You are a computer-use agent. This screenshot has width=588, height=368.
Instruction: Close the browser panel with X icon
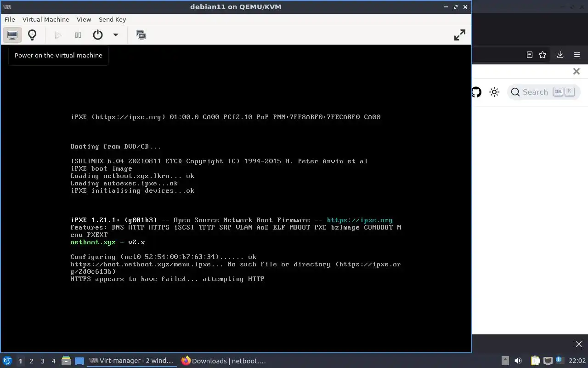click(x=577, y=71)
